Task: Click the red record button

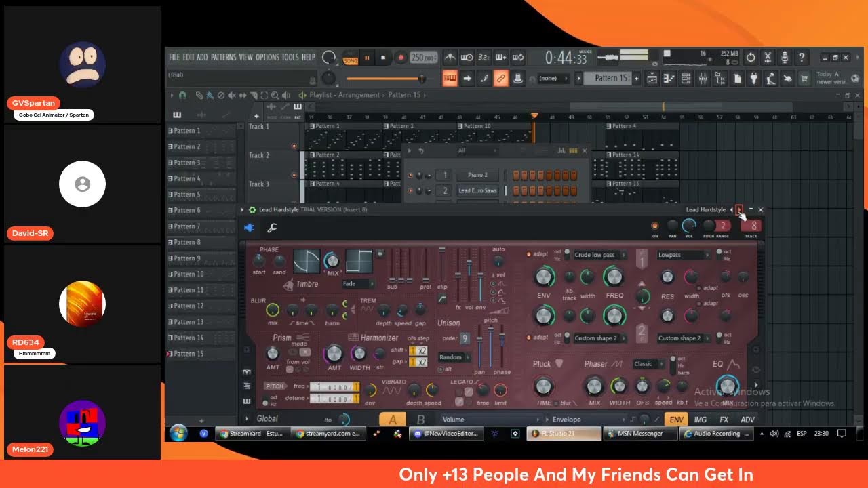Action: [x=400, y=58]
